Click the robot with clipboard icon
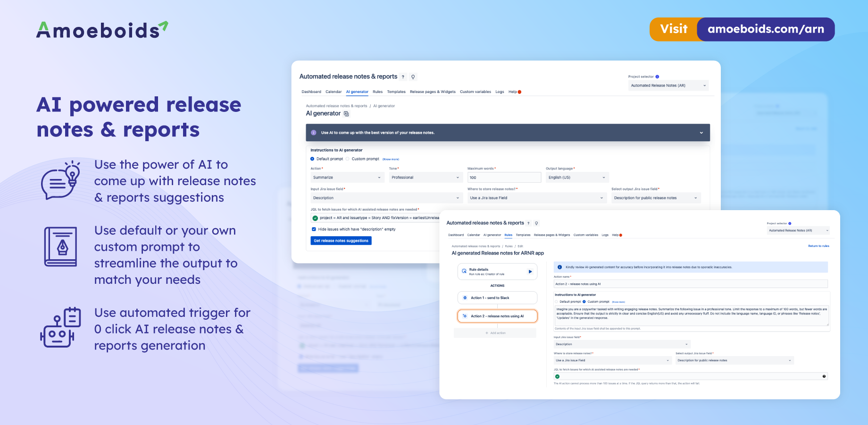The image size is (868, 425). (60, 327)
